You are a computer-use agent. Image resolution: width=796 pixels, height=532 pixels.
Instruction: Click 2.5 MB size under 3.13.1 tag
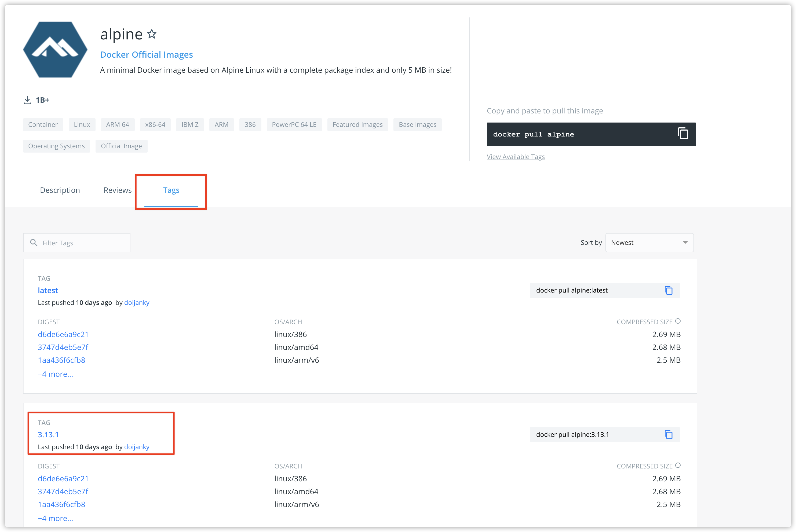click(x=668, y=504)
